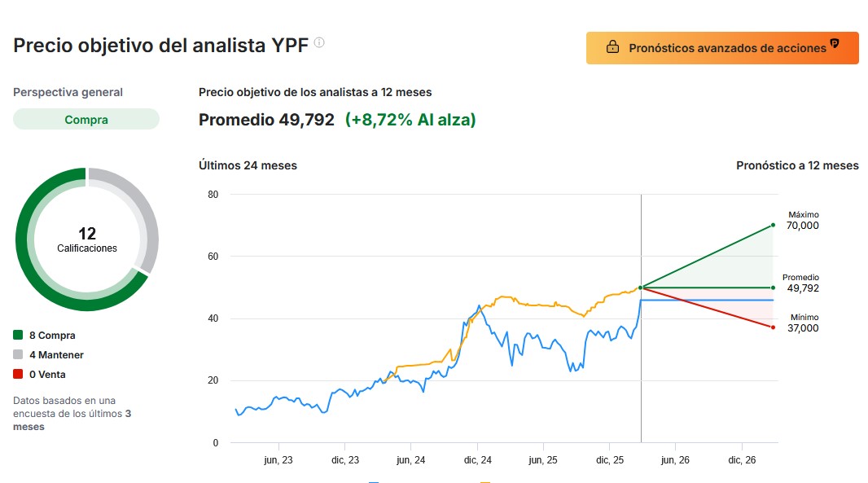Click the forecast start point on the vertical line
Image resolution: width=868 pixels, height=483 pixels.
point(642,288)
